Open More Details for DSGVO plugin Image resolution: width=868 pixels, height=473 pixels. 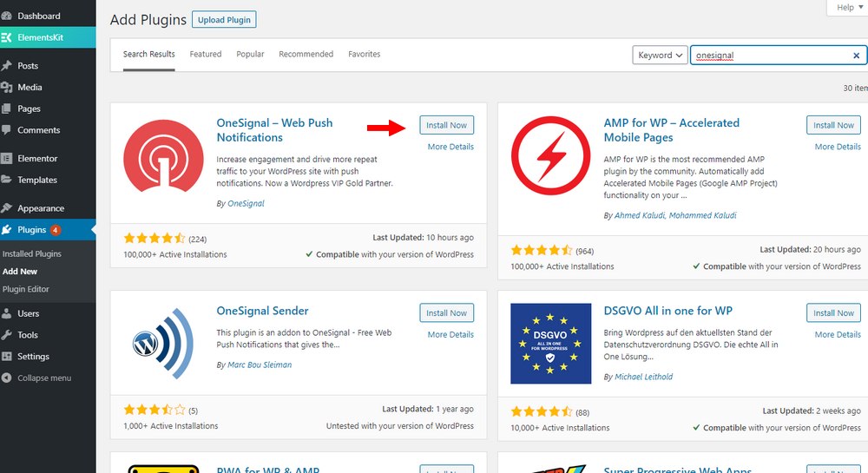point(838,335)
